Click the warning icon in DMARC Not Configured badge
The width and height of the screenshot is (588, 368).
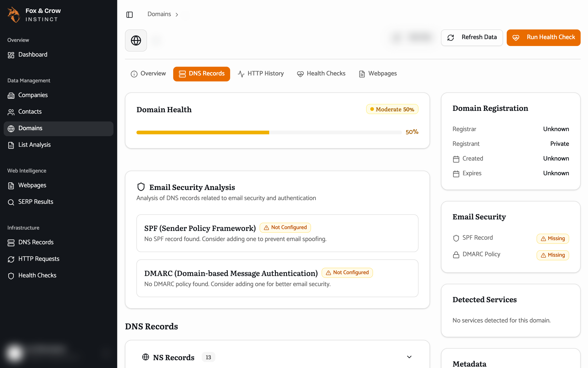click(328, 273)
